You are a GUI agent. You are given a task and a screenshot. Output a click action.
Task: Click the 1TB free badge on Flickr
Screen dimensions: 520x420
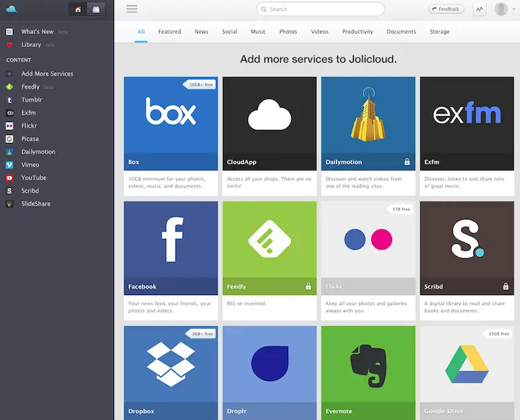coord(400,209)
